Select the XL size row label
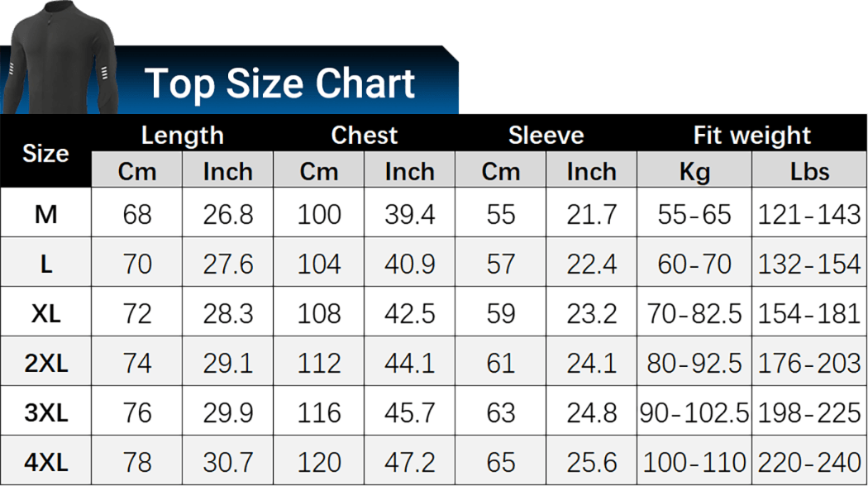The width and height of the screenshot is (868, 486). [x=45, y=313]
